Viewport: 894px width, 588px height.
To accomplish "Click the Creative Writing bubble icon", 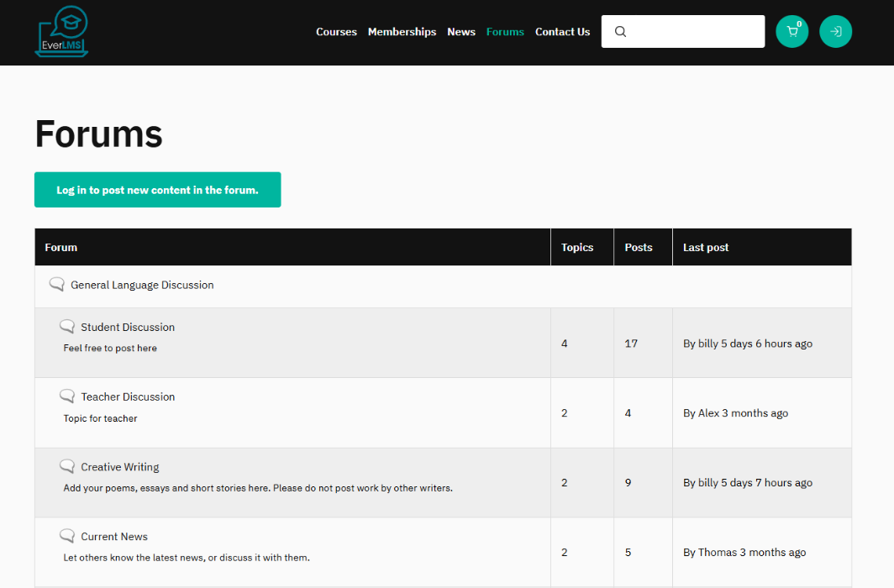I will (67, 466).
